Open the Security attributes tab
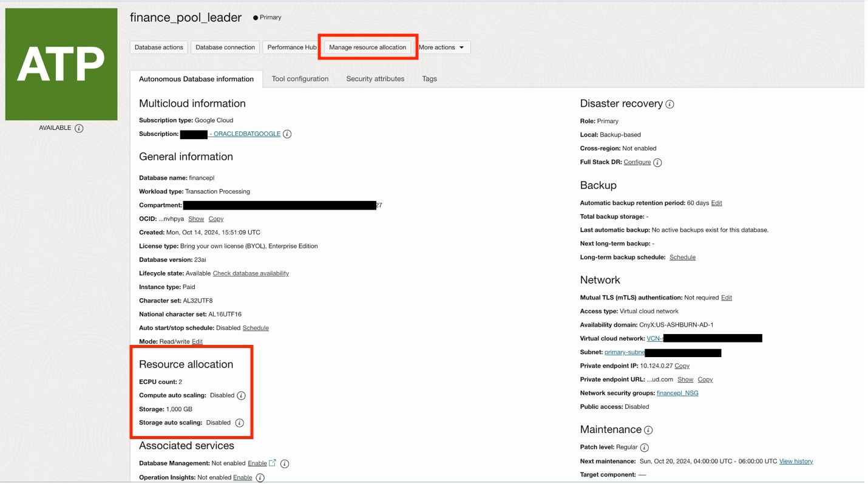This screenshot has width=868, height=484. pos(375,79)
